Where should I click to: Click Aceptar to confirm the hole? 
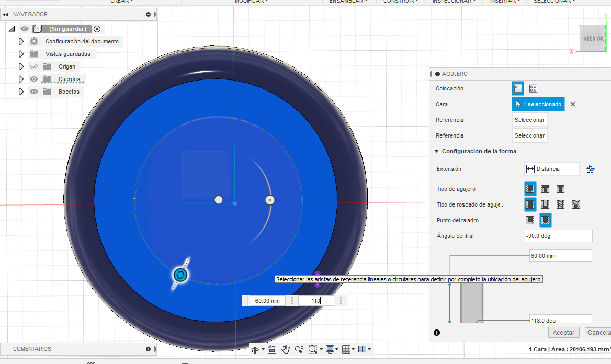click(x=563, y=332)
